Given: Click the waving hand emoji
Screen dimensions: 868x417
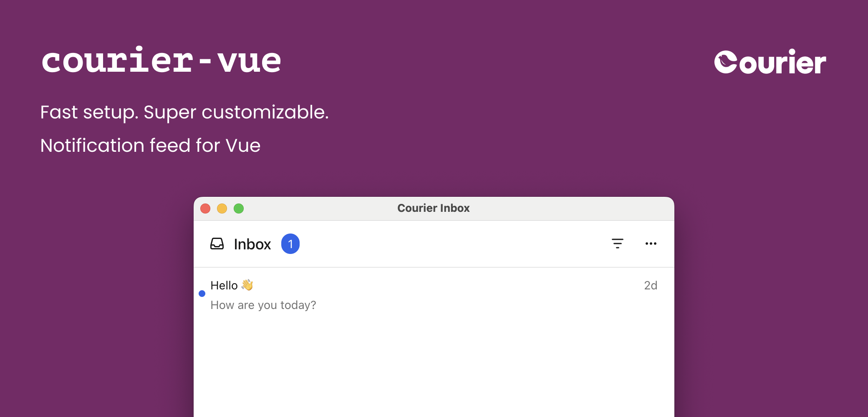Looking at the screenshot, I should (x=247, y=285).
